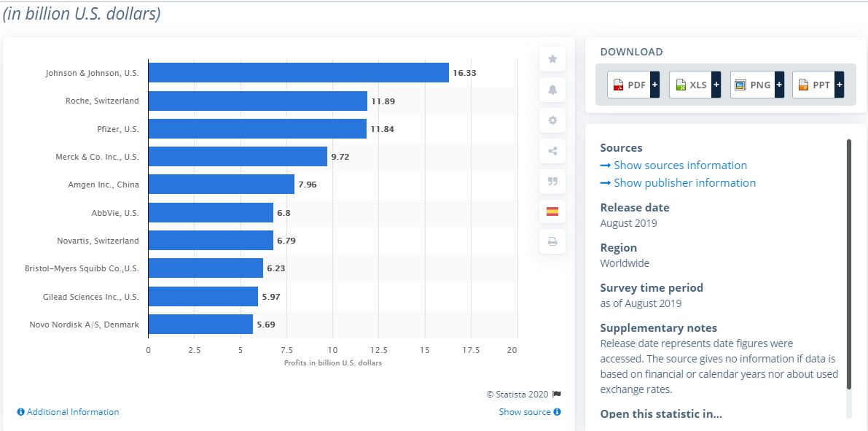Click the Roche, Switzerland bar
Viewport: 868px width, 431px height.
coord(258,101)
